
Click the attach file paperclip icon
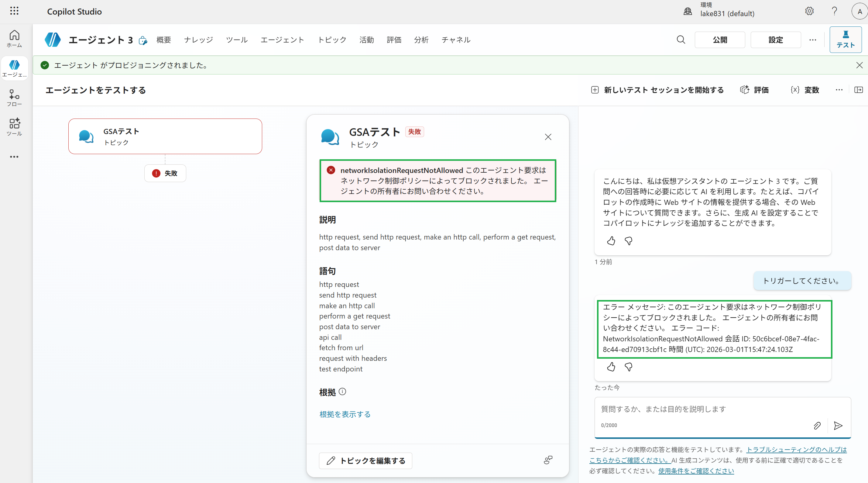817,426
